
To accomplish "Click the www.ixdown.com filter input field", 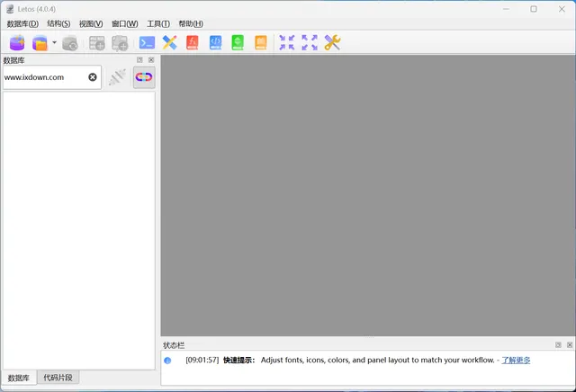I will pos(52,77).
